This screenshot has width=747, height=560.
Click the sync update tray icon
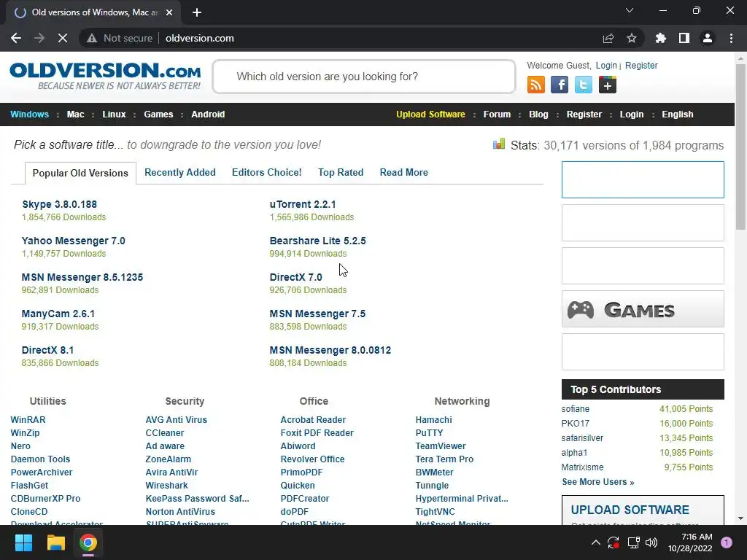[x=613, y=542]
